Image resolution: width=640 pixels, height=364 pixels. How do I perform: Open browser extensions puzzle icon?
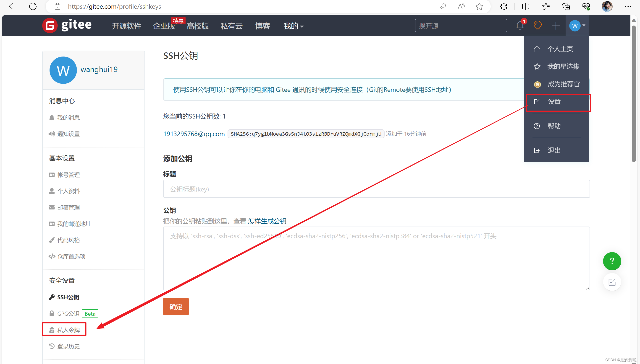504,7
